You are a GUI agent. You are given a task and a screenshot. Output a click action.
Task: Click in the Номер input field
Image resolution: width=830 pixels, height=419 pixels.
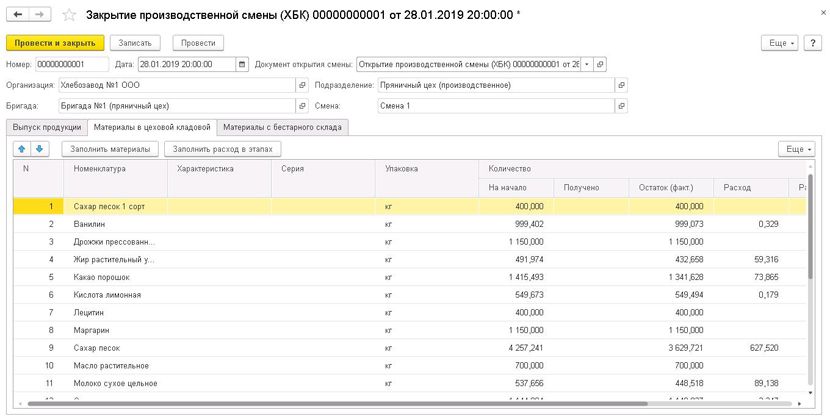(72, 65)
